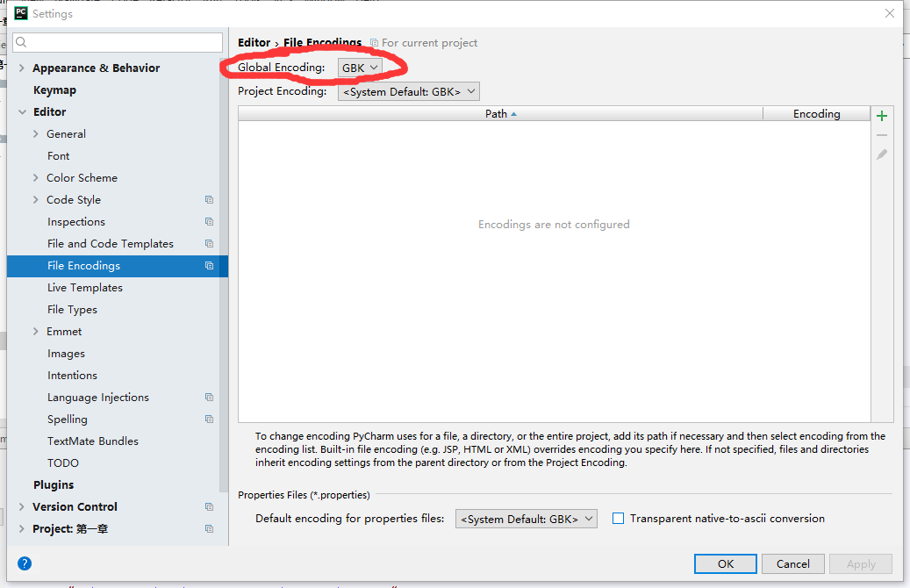910x588 pixels.
Task: Close the Settings dialog window
Action: click(889, 13)
